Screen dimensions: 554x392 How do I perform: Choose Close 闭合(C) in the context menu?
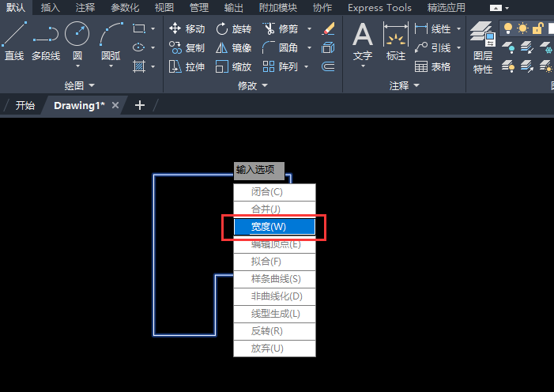(x=274, y=192)
